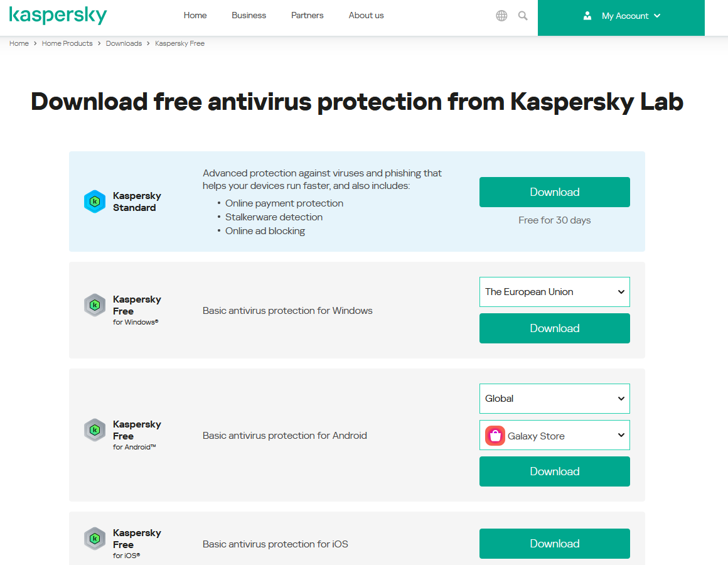Click the Home Products breadcrumb link

pos(67,43)
